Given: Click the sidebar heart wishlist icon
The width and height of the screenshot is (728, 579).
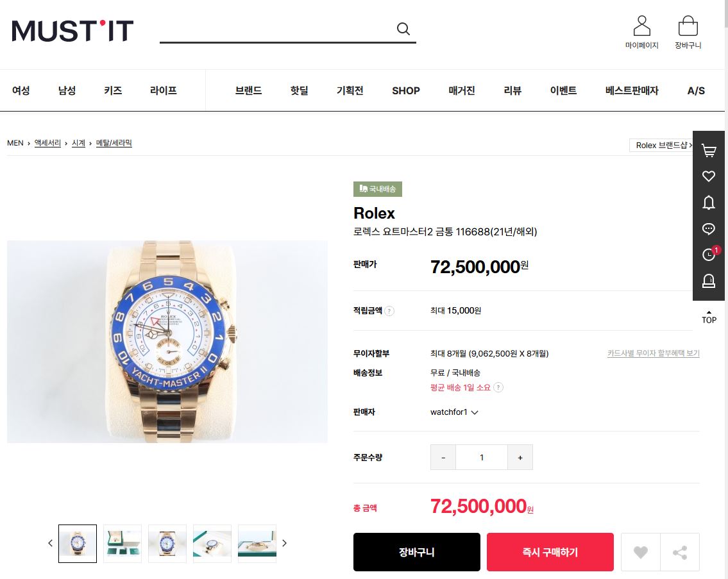Looking at the screenshot, I should 709,176.
